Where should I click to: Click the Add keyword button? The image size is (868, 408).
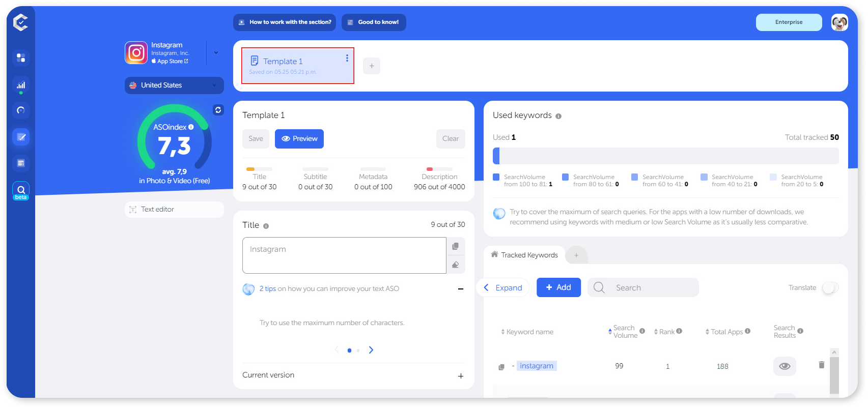[558, 288]
